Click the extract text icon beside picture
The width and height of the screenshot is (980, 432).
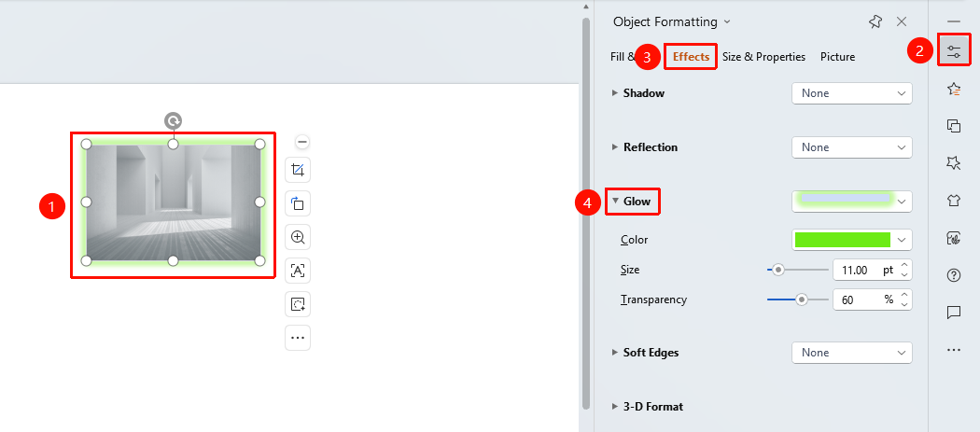tap(298, 271)
